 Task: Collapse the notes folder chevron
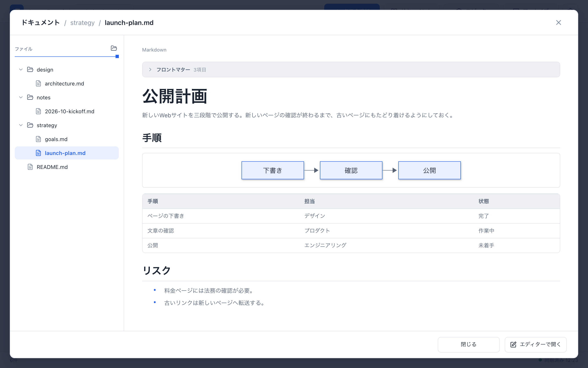click(21, 97)
